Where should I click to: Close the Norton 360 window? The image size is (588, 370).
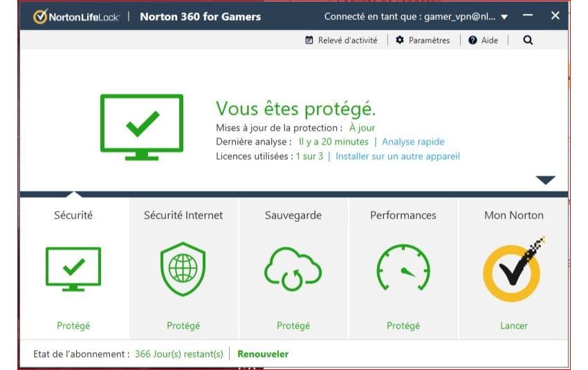pyautogui.click(x=555, y=15)
